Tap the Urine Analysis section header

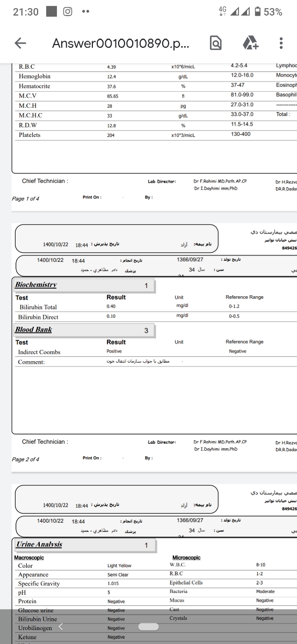tap(39, 544)
